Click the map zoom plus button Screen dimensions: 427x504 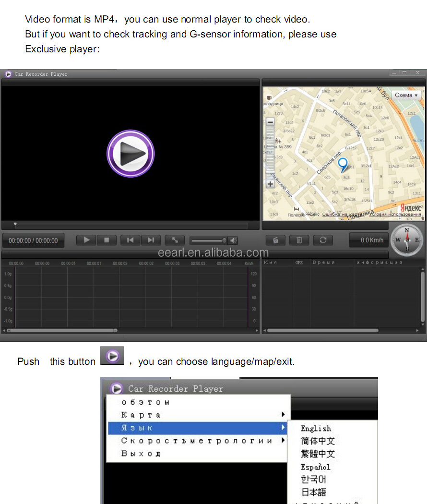point(270,184)
